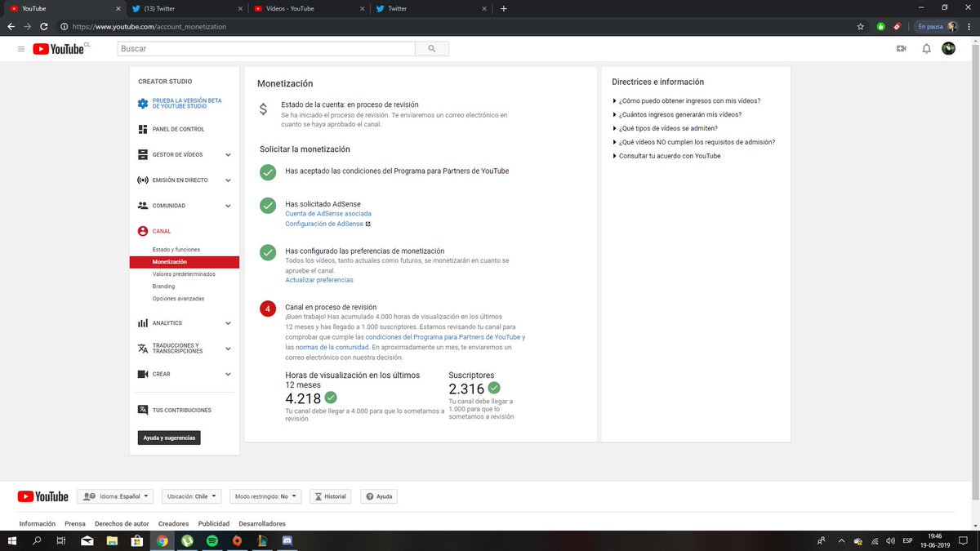Click the browser address bar URL
The image size is (980, 551).
coord(149,26)
